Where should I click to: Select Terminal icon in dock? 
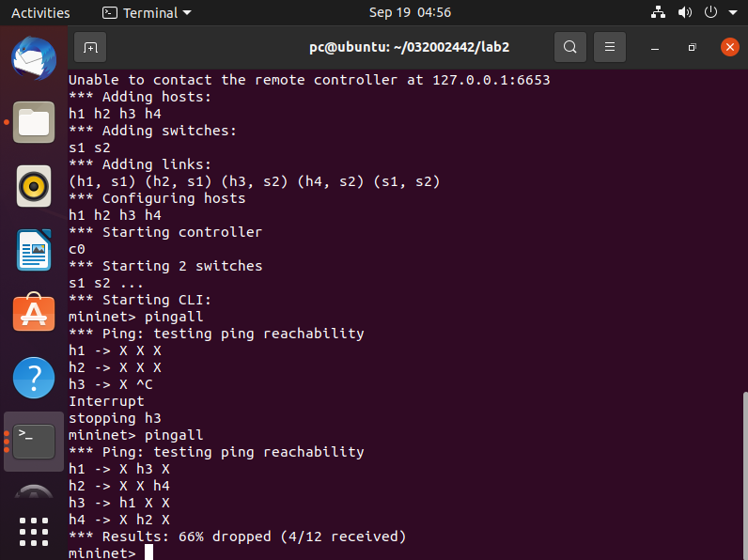[34, 440]
